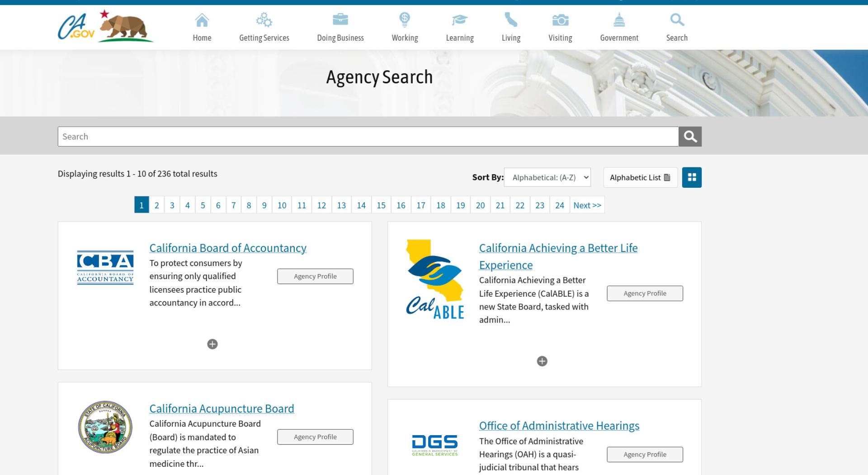Open the Working lightbulb icon
The image size is (868, 475).
click(x=405, y=19)
